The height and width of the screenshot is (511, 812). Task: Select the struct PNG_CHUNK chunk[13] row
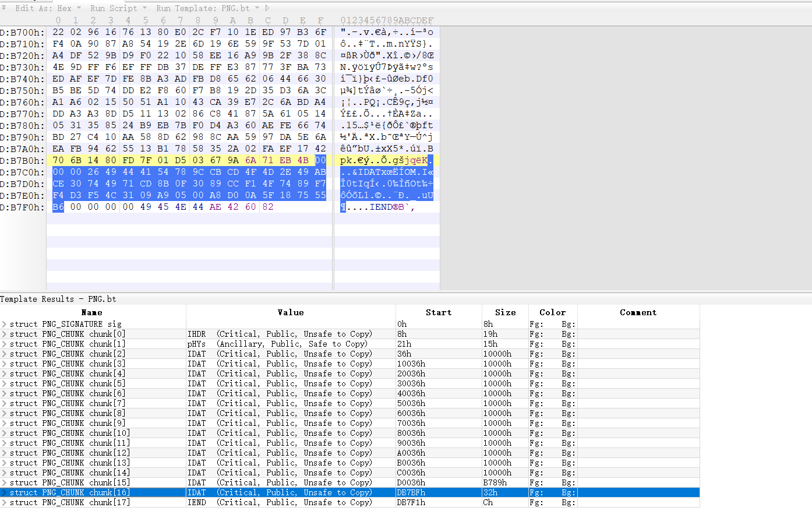[349, 463]
